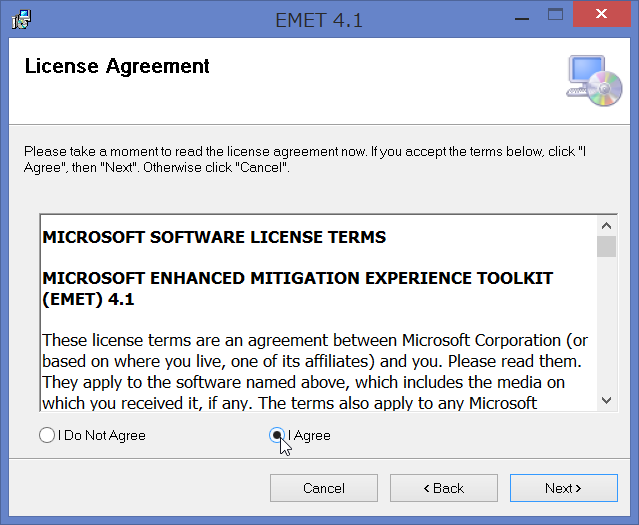Viewport: 639px width, 525px height.
Task: Minimize the EMET 4.1 installer window
Action: pos(522,15)
